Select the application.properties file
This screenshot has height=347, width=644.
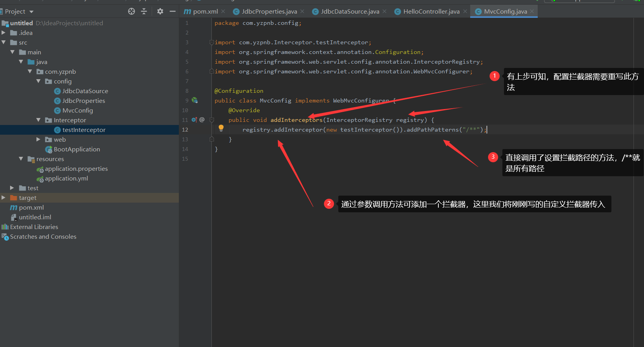click(76, 169)
